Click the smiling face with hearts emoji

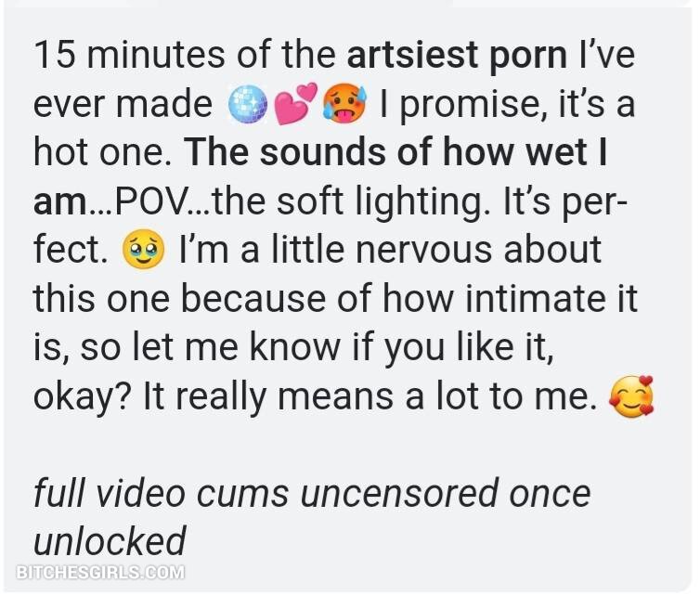click(x=631, y=396)
